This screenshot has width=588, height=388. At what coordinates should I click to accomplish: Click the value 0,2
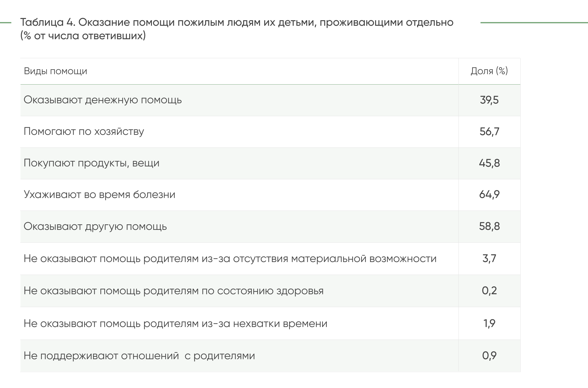pyautogui.click(x=489, y=290)
